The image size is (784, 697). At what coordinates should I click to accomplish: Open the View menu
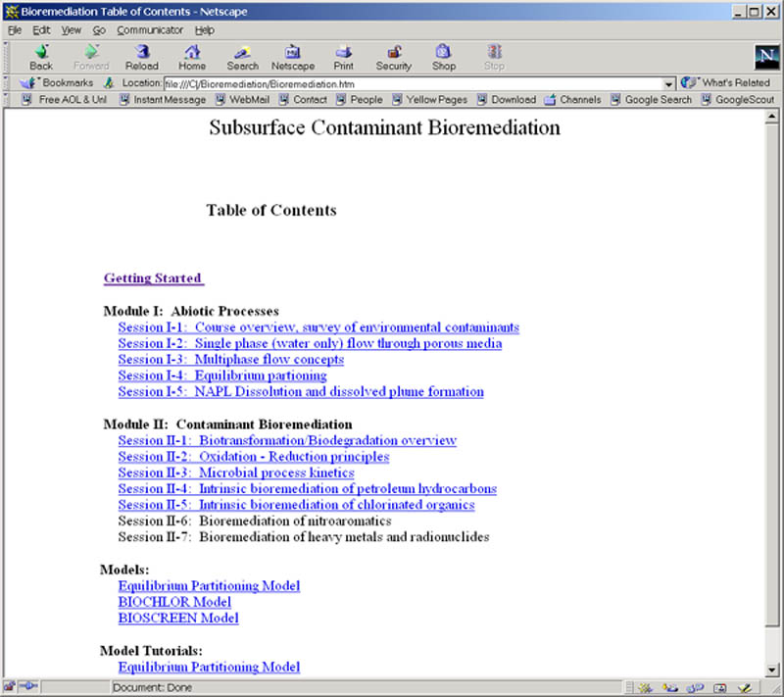71,30
